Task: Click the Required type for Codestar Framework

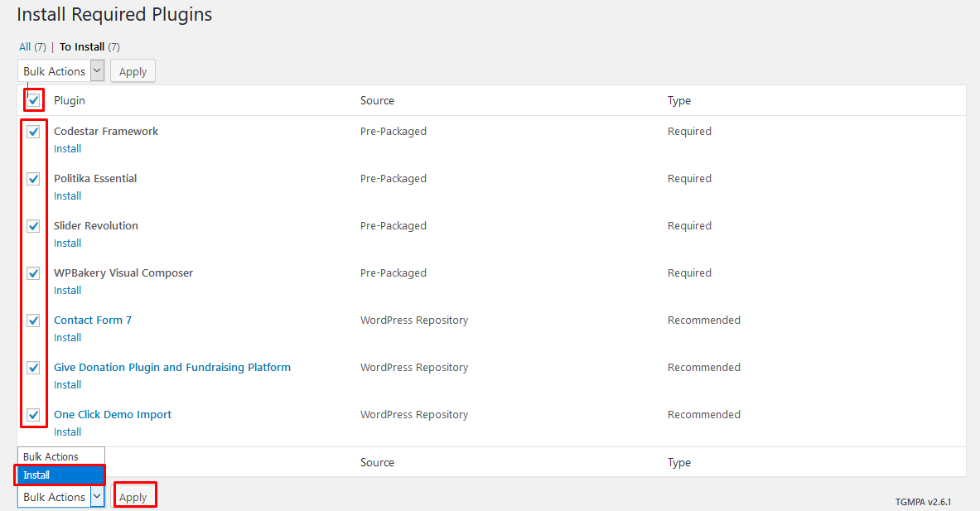Action: [689, 131]
